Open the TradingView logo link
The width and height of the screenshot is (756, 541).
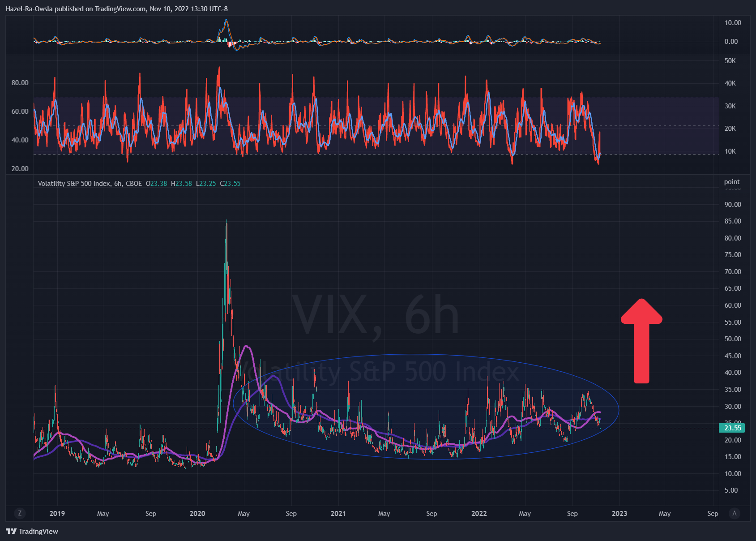[32, 531]
